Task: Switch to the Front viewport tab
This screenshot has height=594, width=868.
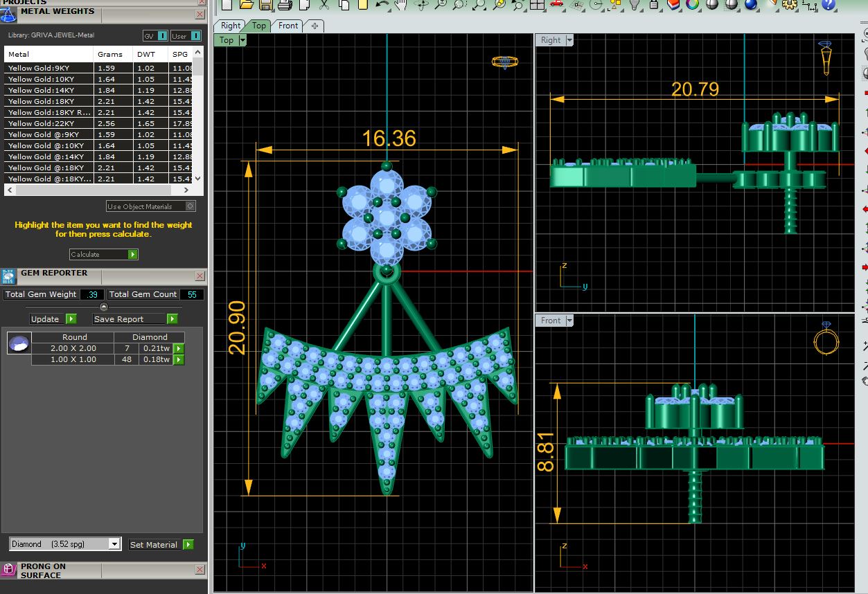Action: coord(288,26)
